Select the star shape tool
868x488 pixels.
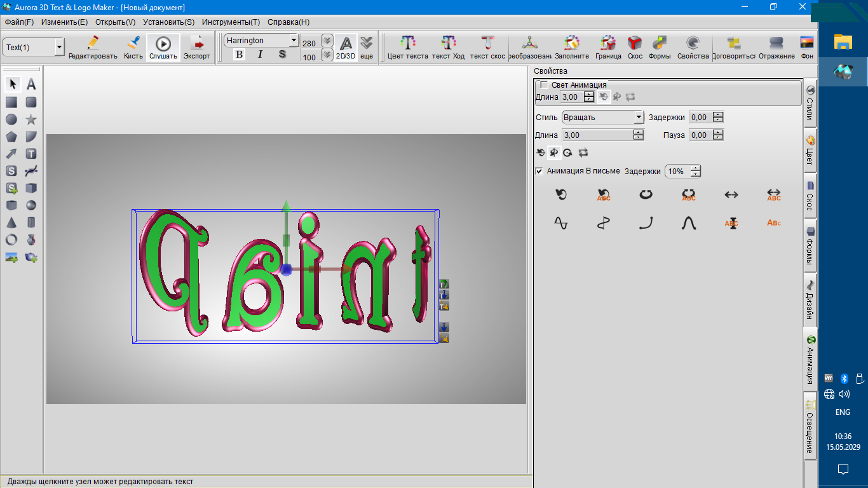tap(31, 119)
